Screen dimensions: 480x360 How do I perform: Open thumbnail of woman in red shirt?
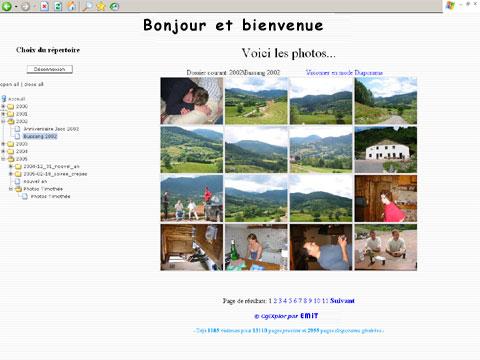[x=386, y=198]
